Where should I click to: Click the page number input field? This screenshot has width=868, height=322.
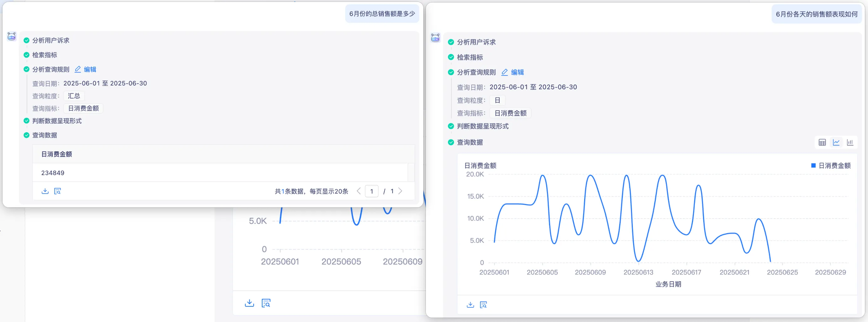[371, 191]
